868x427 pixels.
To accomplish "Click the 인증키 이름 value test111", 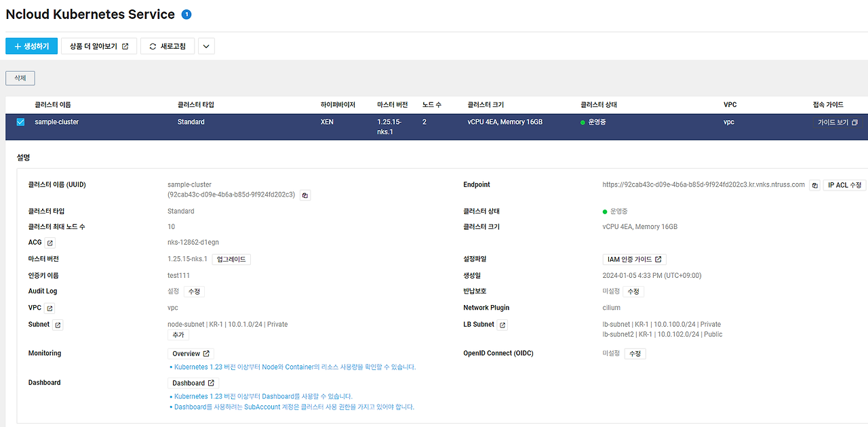I will click(178, 275).
